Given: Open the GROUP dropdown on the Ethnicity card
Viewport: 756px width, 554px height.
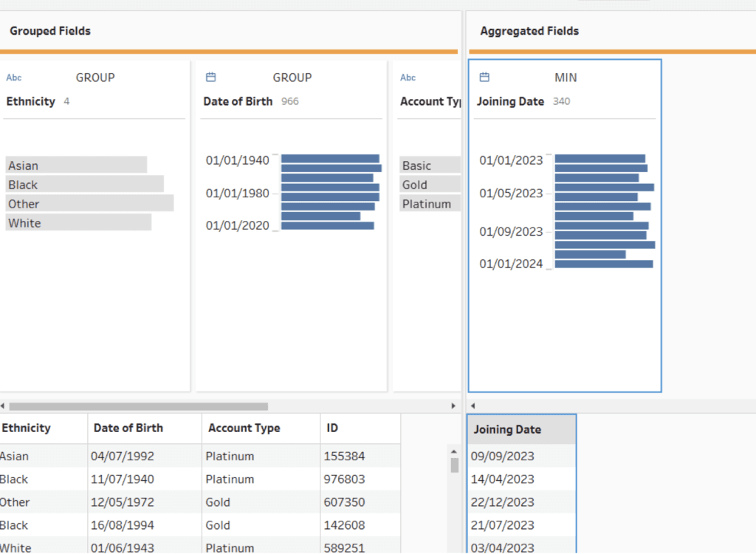Looking at the screenshot, I should click(95, 78).
